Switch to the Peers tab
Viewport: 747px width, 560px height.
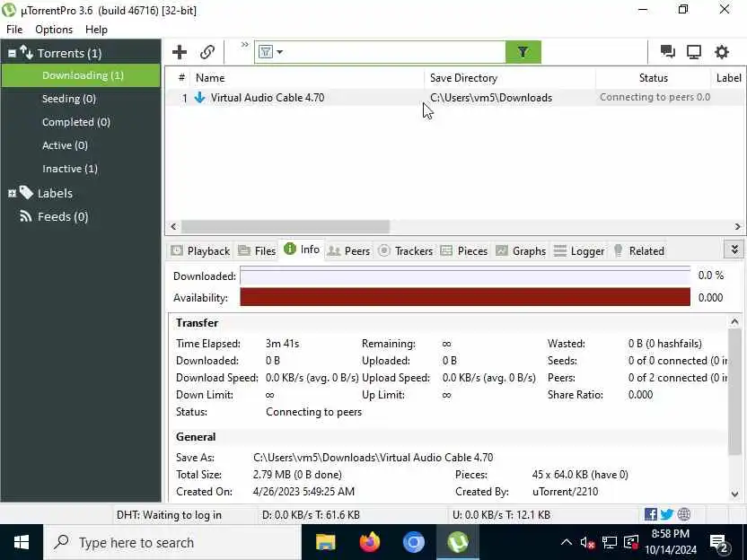(348, 251)
